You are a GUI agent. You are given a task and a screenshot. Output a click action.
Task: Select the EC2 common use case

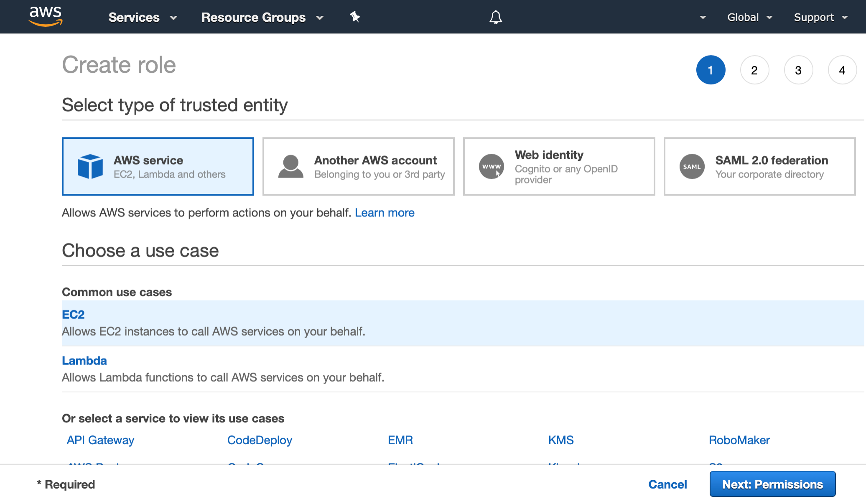pyautogui.click(x=74, y=314)
